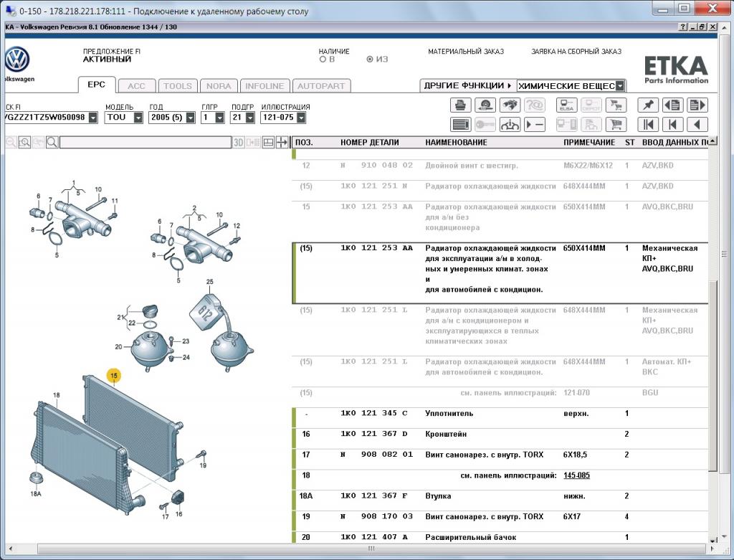Click the illustration search input field
This screenshot has height=560, width=734.
tap(146, 143)
